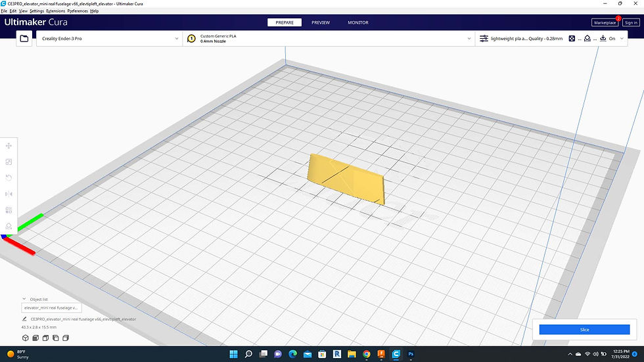This screenshot has height=362, width=644.
Task: Open the Edit menu
Action: (x=13, y=11)
